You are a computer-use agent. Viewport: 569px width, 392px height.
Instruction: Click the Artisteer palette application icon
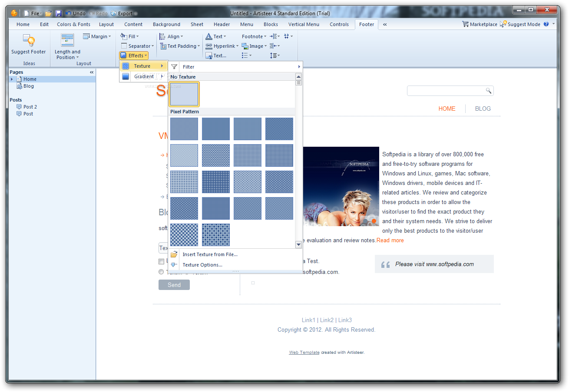tap(14, 13)
